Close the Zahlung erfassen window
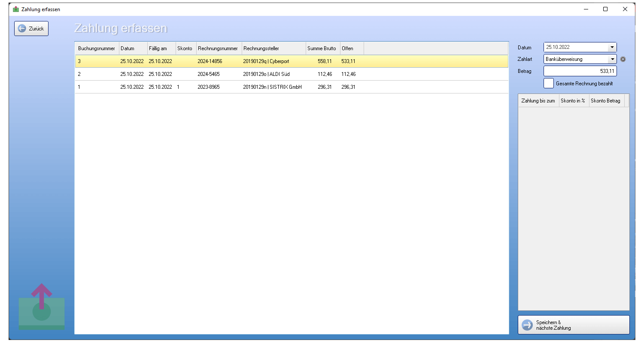The width and height of the screenshot is (644, 343). [625, 9]
